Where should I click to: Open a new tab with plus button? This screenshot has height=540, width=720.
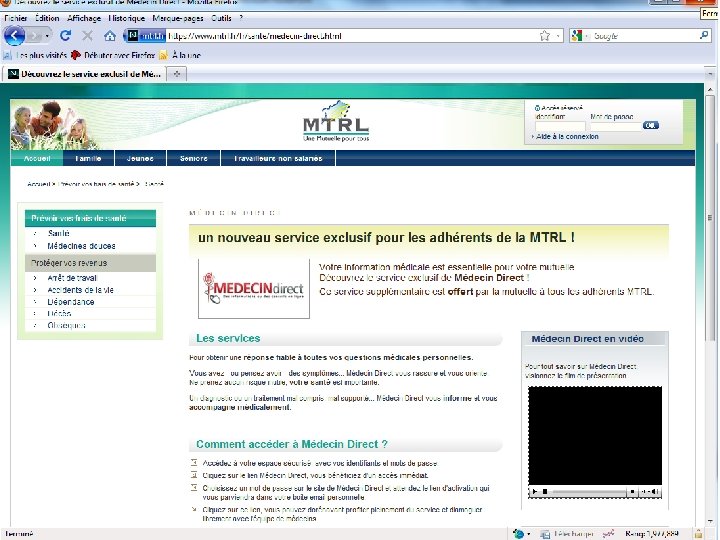pyautogui.click(x=177, y=74)
